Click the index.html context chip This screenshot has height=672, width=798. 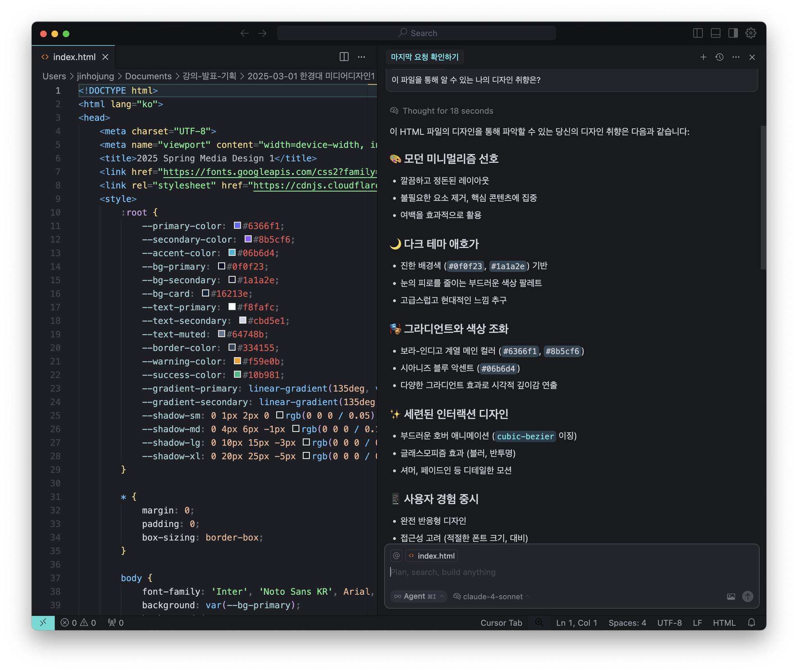click(432, 556)
